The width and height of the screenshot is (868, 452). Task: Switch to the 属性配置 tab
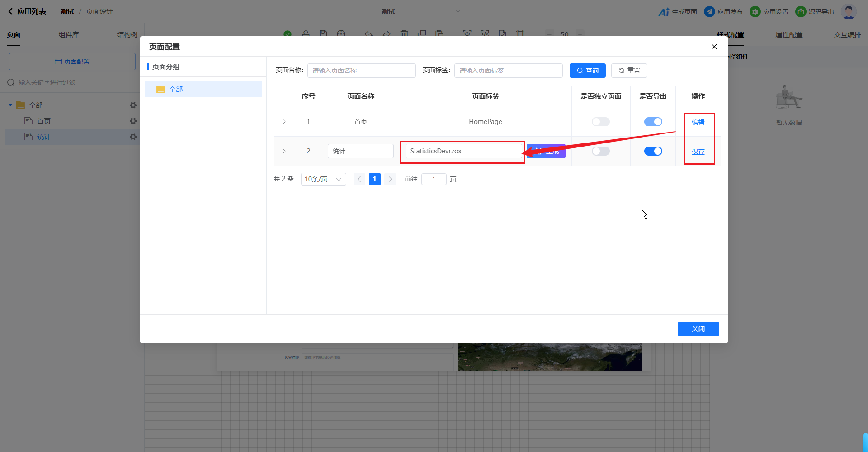click(789, 35)
